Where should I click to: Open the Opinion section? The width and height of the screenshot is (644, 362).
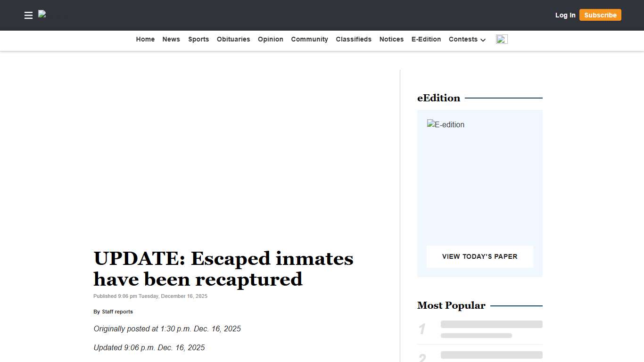coord(270,39)
